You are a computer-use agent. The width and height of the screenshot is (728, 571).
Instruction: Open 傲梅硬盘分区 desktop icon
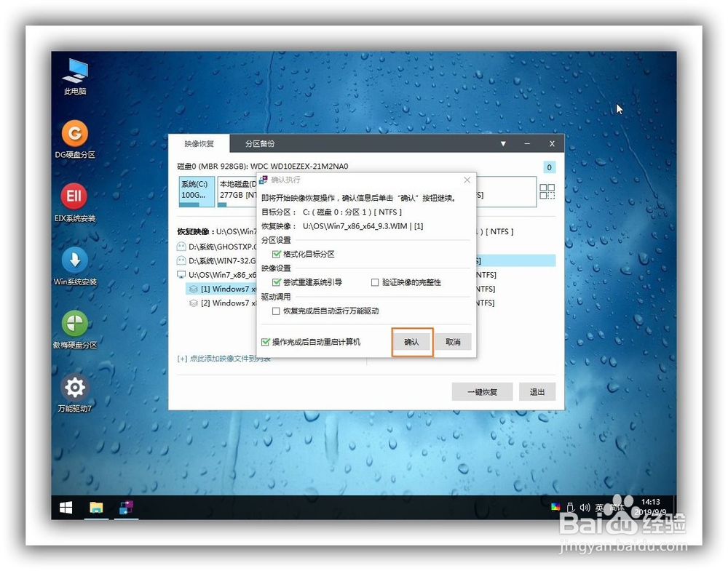click(75, 330)
